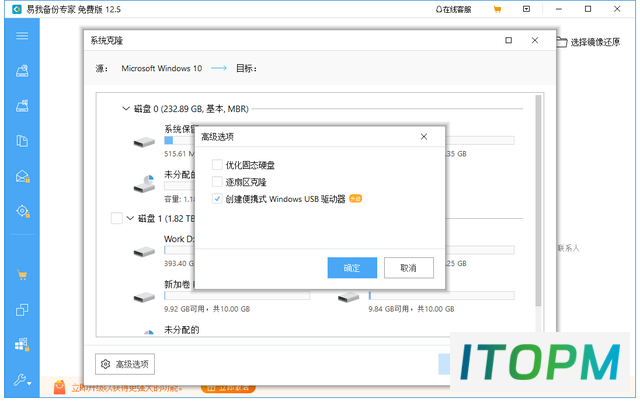640x402 pixels.
Task: Enable 逐扇区克隆 checkbox
Action: click(217, 182)
